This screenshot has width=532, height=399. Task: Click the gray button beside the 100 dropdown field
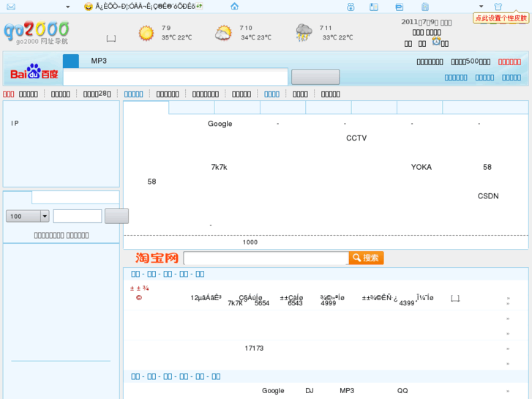pos(116,216)
